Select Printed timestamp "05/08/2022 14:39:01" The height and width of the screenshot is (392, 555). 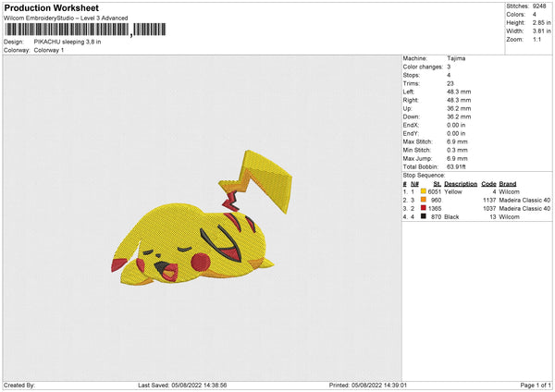tap(379, 385)
